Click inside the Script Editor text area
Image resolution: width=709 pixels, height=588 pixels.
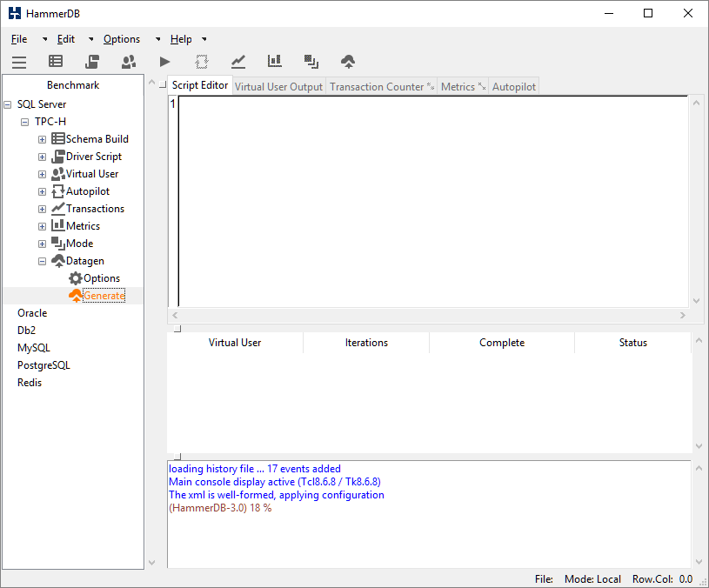tap(433, 202)
